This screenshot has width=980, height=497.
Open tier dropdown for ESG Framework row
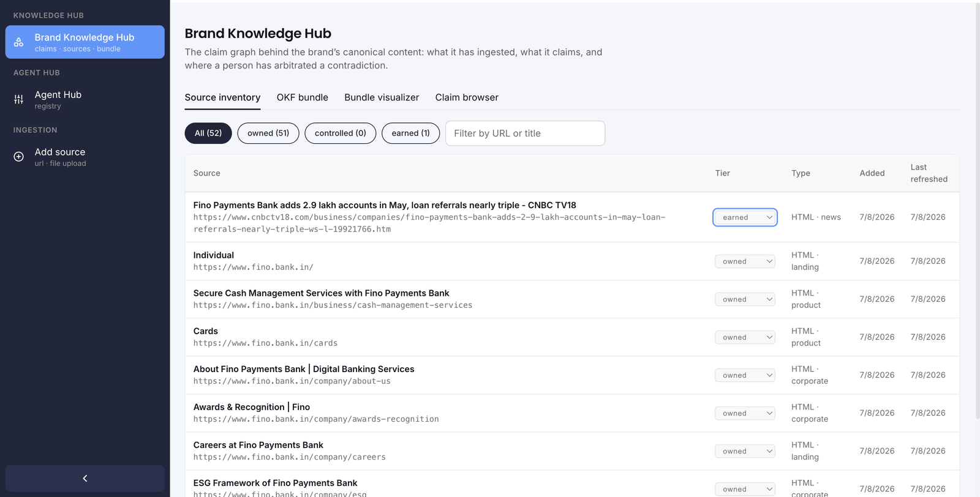point(745,489)
